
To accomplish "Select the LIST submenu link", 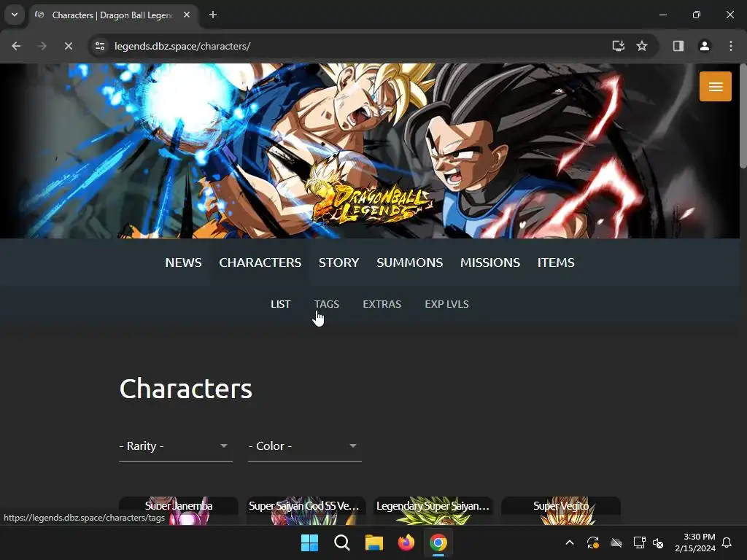I will tap(281, 304).
